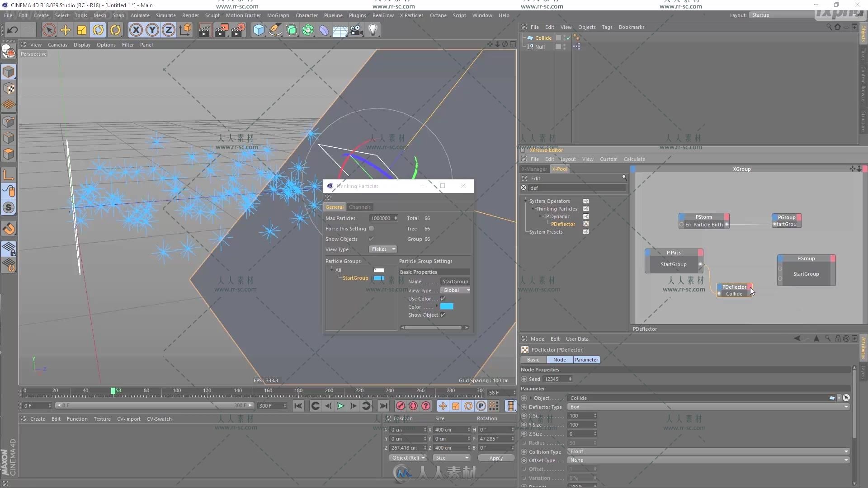Click Apply button in coordinates
The image size is (868, 488).
pyautogui.click(x=496, y=458)
